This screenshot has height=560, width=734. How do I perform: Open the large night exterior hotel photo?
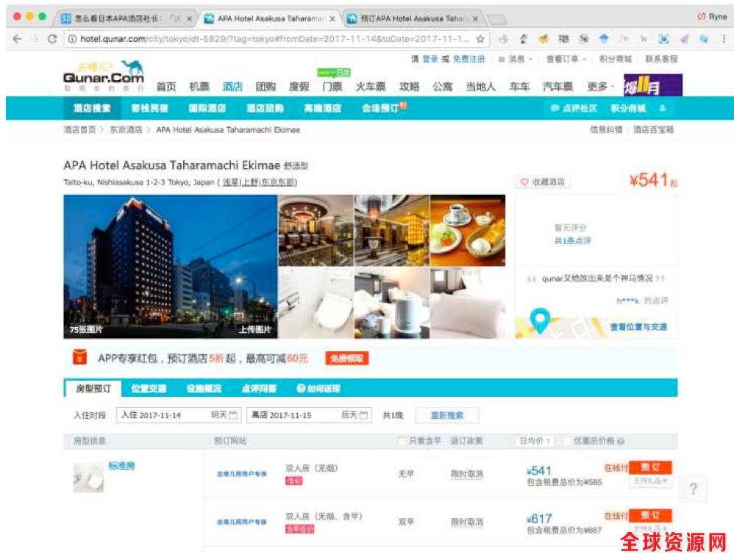[x=171, y=266]
